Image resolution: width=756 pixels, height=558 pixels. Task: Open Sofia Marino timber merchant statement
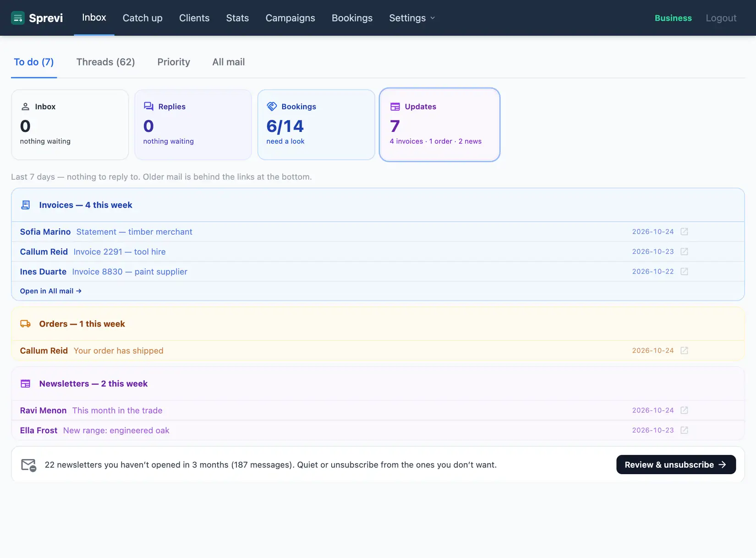378,232
